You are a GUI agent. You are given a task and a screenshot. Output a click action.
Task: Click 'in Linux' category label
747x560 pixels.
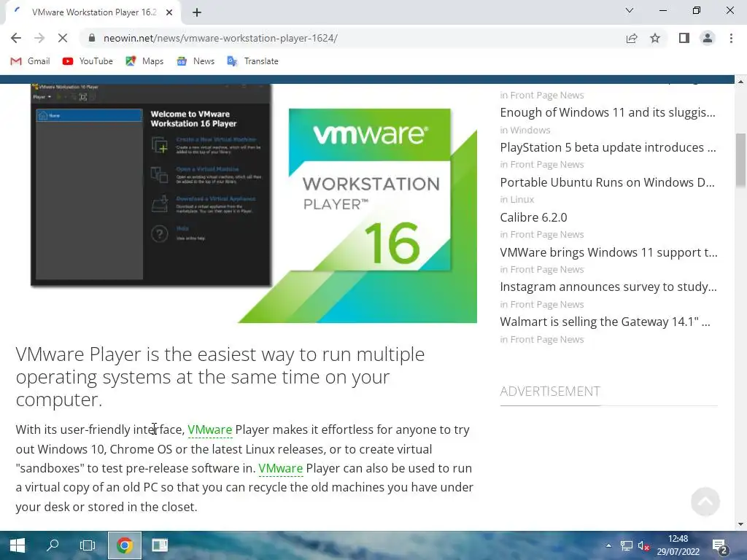(517, 200)
